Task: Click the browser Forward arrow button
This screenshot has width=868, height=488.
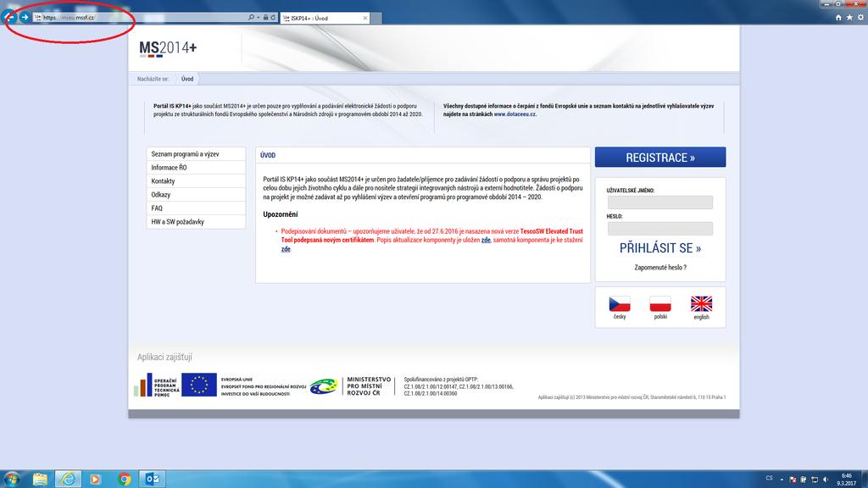Action: 25,17
